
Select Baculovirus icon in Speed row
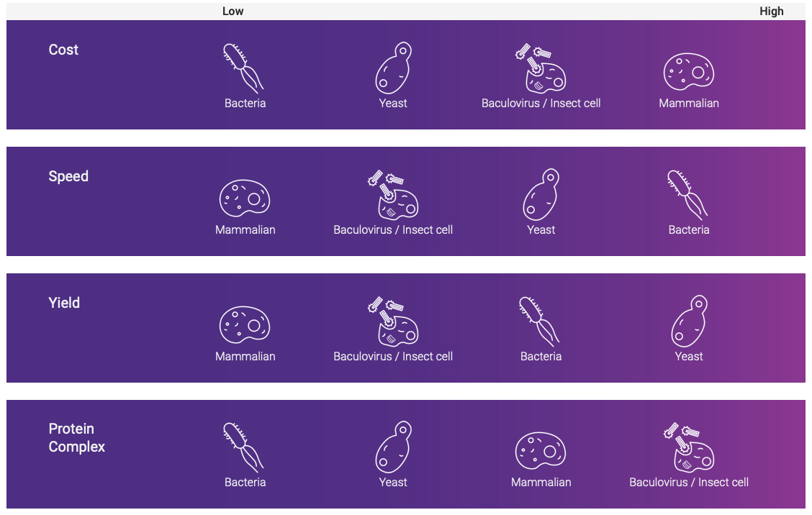[393, 196]
